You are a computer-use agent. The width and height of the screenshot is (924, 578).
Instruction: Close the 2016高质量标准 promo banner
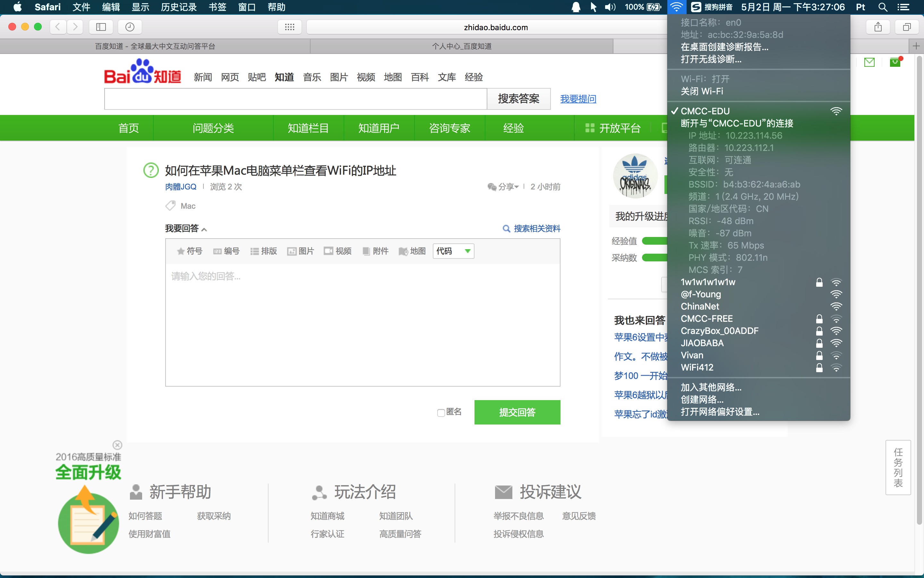117,445
